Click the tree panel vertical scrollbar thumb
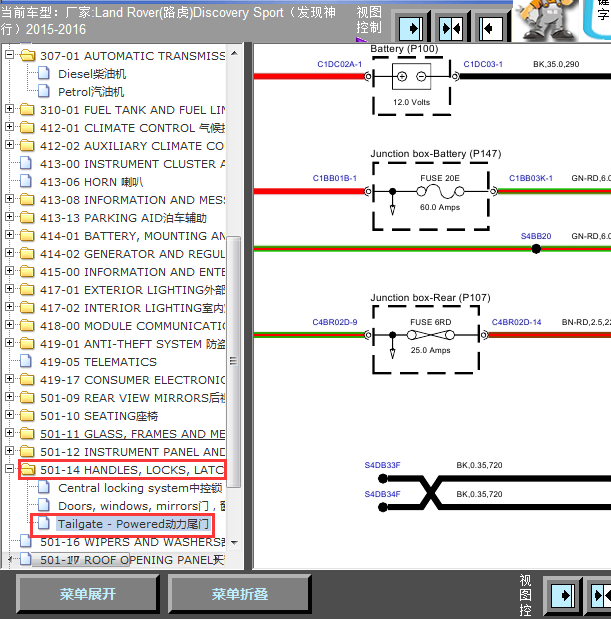Screen dimensions: 611x619 click(234, 361)
